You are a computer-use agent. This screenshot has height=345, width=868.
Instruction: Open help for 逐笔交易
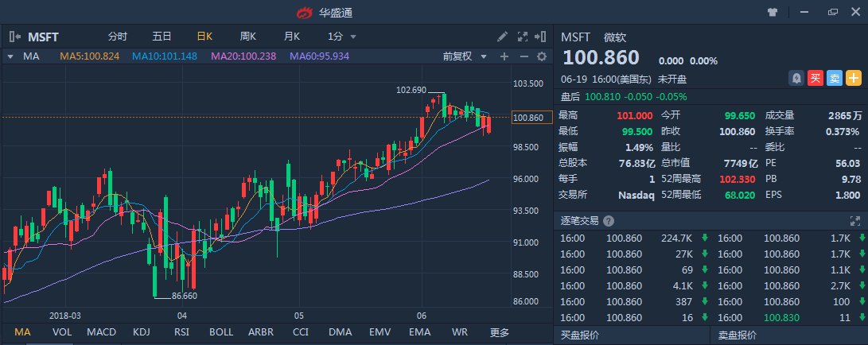609,221
